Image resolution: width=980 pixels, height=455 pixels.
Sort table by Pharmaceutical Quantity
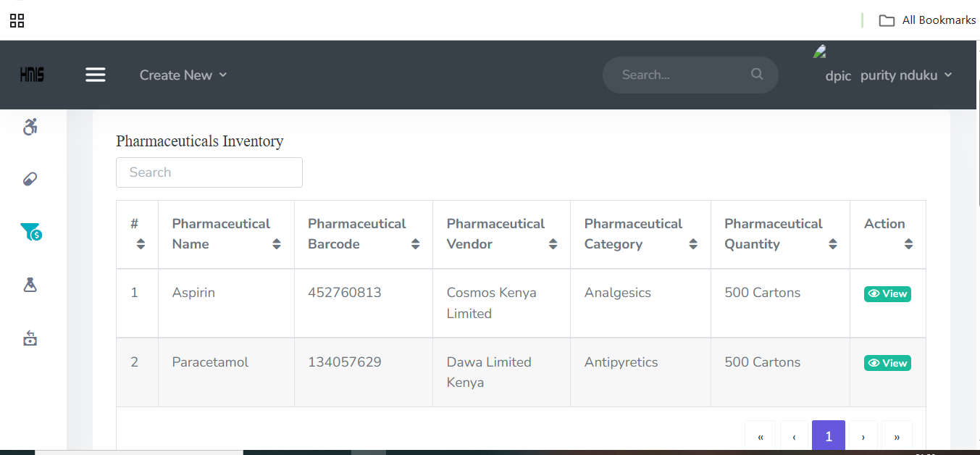coord(833,244)
